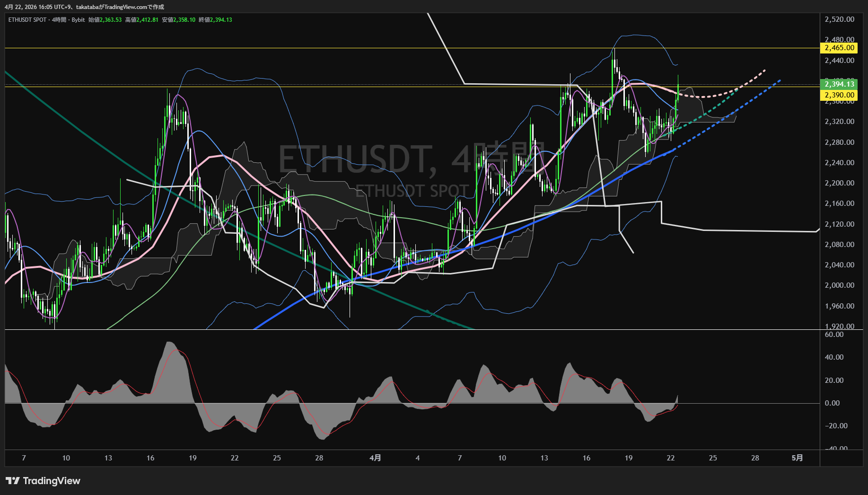The width and height of the screenshot is (868, 495).
Task: Open the TradingView wordmark link at bottom
Action: pyautogui.click(x=52, y=481)
